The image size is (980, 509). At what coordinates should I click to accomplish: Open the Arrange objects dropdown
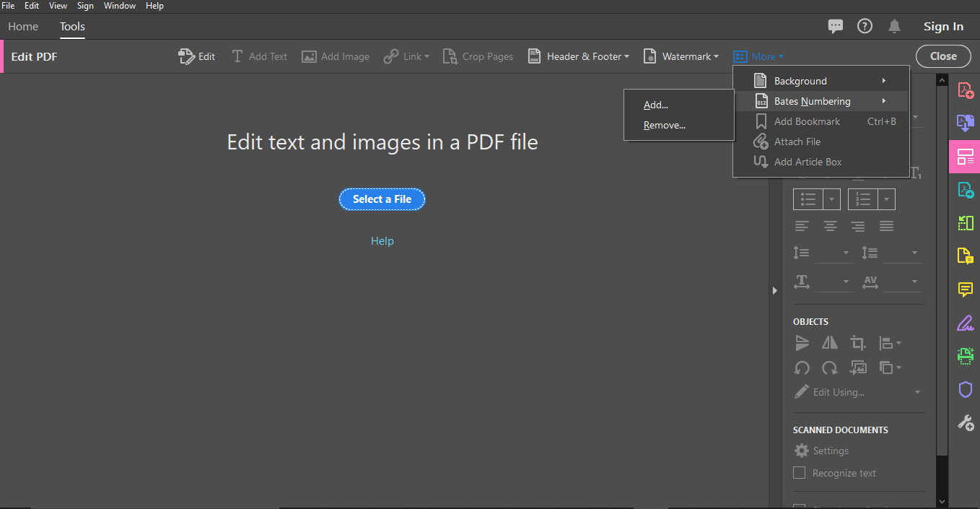(890, 368)
